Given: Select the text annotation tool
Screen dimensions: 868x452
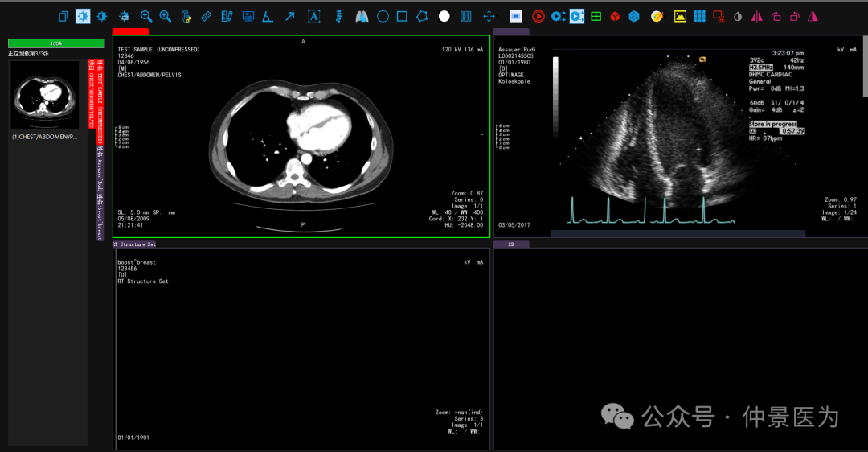Looking at the screenshot, I should pos(313,16).
